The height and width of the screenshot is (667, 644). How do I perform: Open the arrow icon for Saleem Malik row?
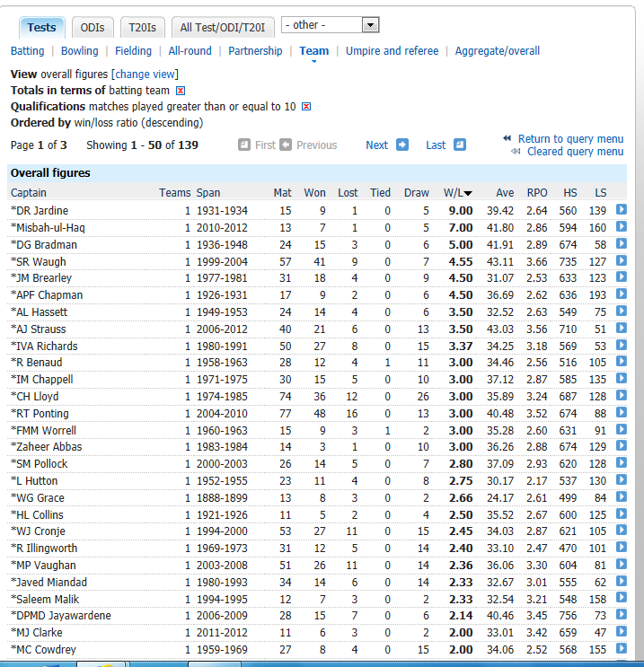(622, 598)
